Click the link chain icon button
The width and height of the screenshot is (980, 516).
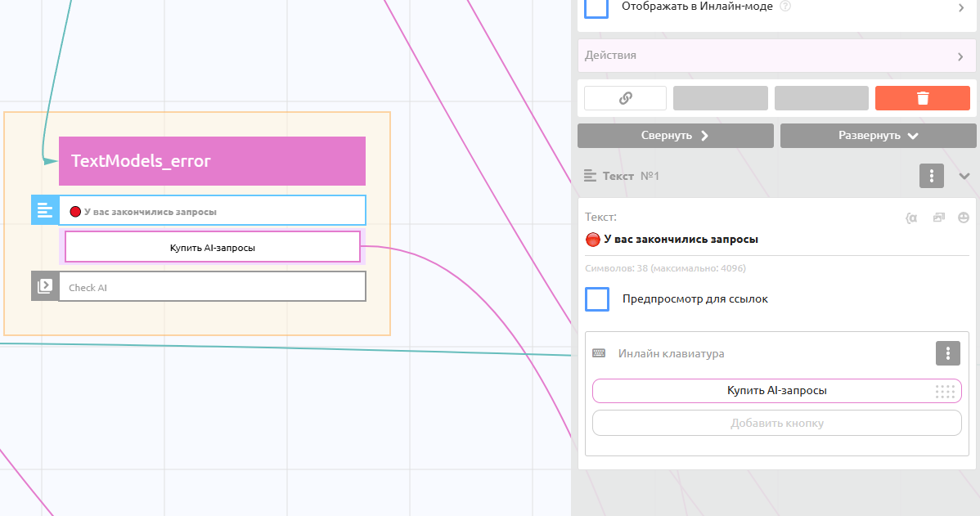625,98
